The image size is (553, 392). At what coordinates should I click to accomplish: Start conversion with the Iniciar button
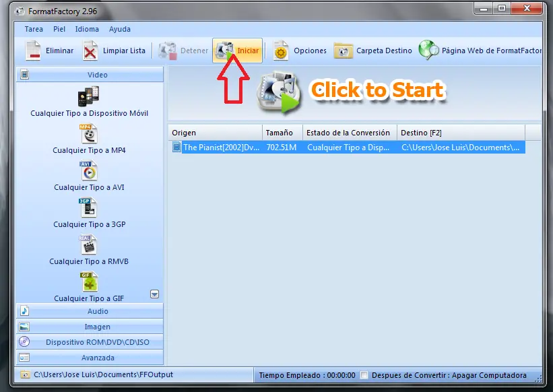[x=237, y=51]
